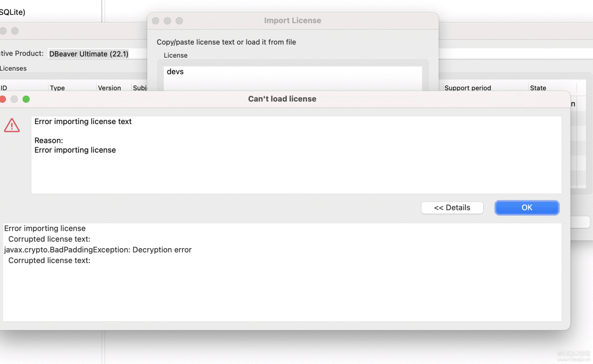
Task: Click middle gray button of Import License window
Action: click(x=167, y=21)
